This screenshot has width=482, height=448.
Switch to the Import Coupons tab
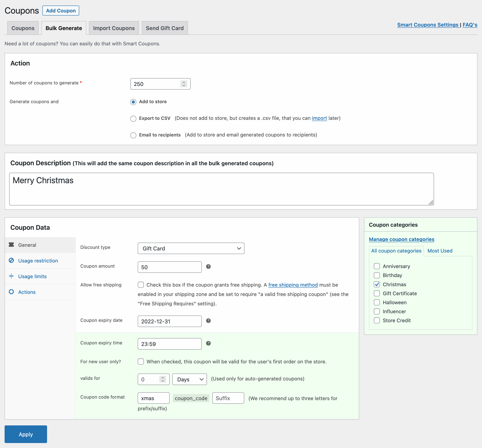(114, 28)
